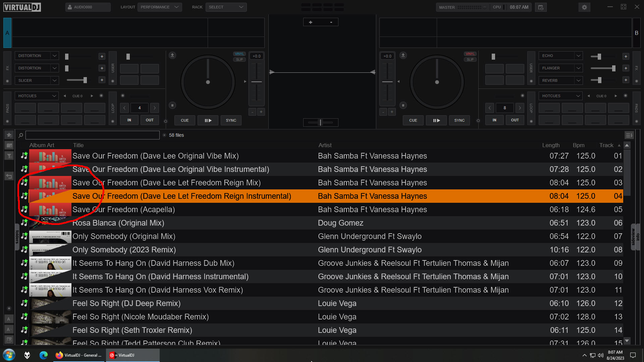Click the browser options list icon
The height and width of the screenshot is (362, 644).
pyautogui.click(x=629, y=135)
